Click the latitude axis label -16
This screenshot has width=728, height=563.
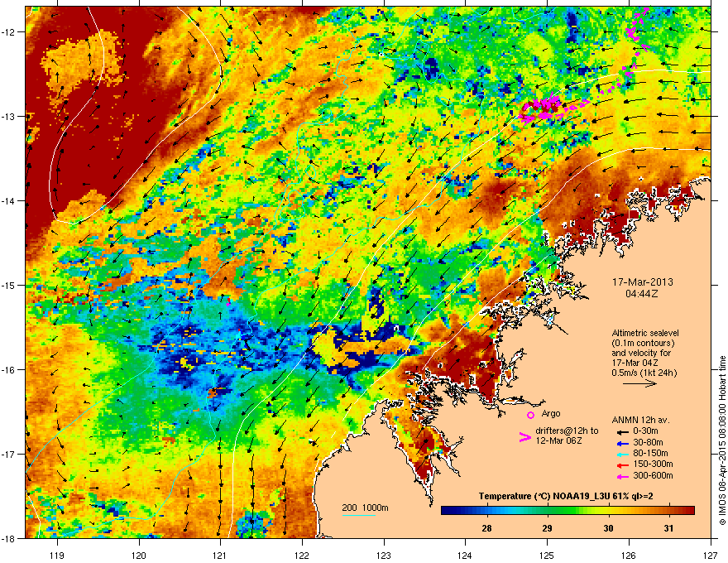[8, 370]
